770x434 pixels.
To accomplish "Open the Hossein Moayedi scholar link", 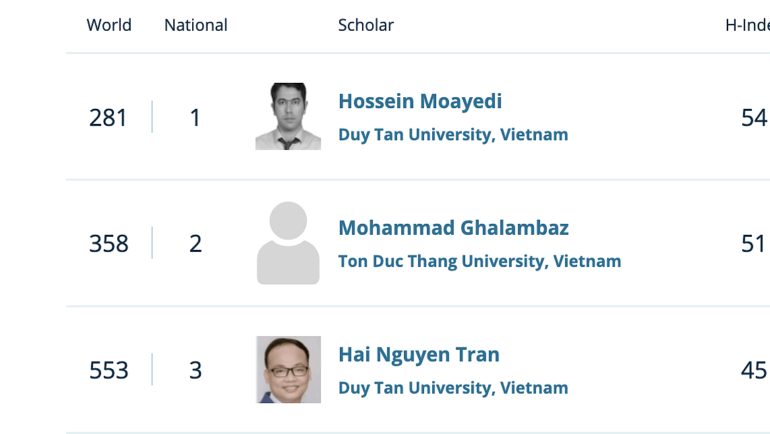I will [420, 102].
